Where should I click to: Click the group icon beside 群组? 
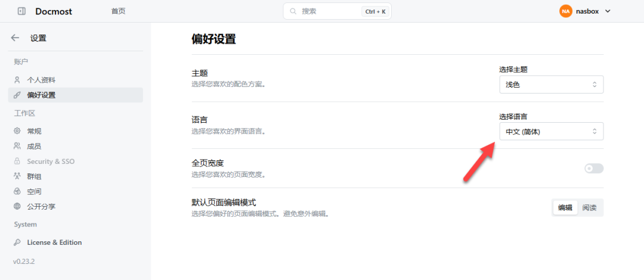click(17, 176)
